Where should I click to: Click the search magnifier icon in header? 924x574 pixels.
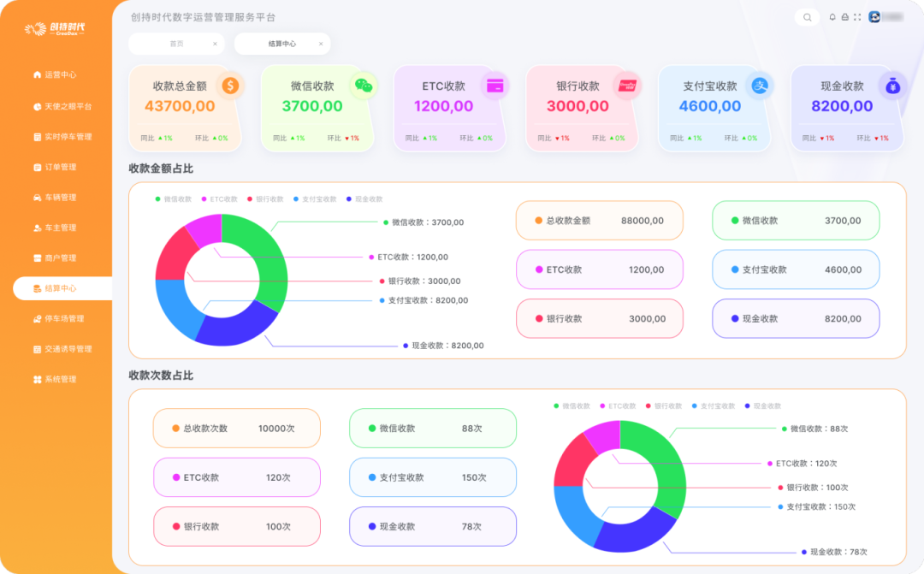[807, 17]
